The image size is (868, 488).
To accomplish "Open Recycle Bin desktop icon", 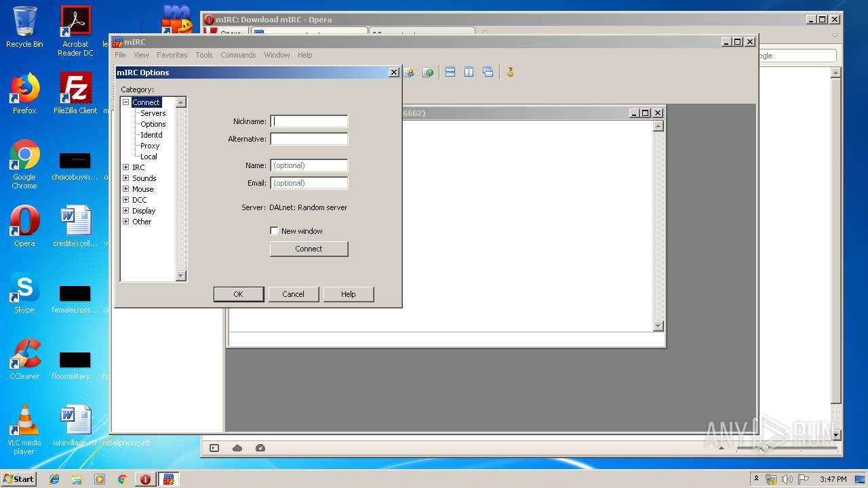I will click(x=24, y=27).
